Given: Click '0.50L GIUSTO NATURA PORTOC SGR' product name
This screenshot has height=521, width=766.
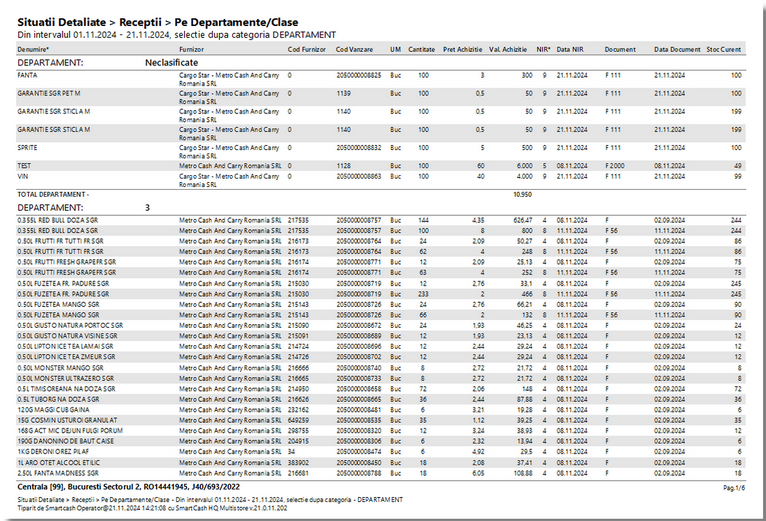Looking at the screenshot, I should pyautogui.click(x=70, y=326).
